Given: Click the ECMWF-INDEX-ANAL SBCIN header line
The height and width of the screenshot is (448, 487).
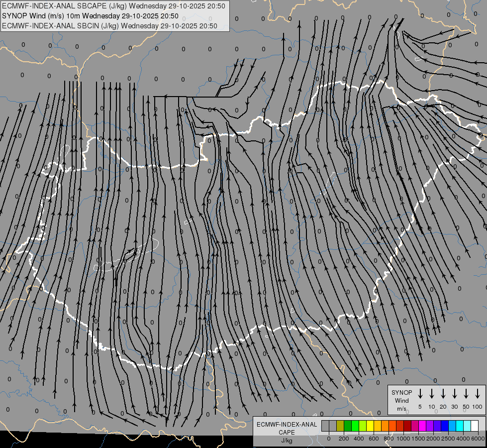Looking at the screenshot, I should click(x=109, y=26).
